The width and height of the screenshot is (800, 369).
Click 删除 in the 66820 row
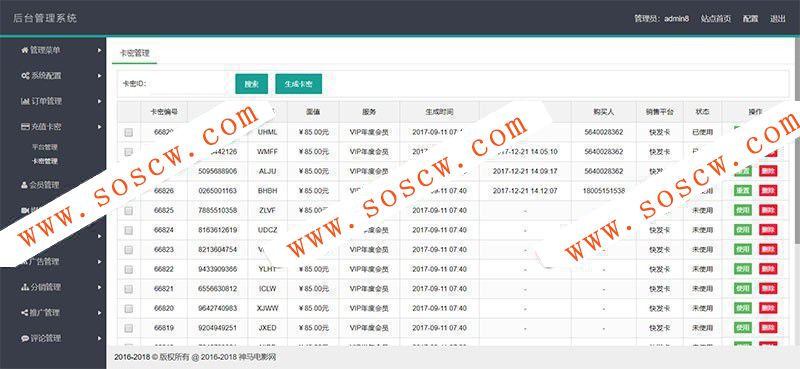(x=768, y=308)
